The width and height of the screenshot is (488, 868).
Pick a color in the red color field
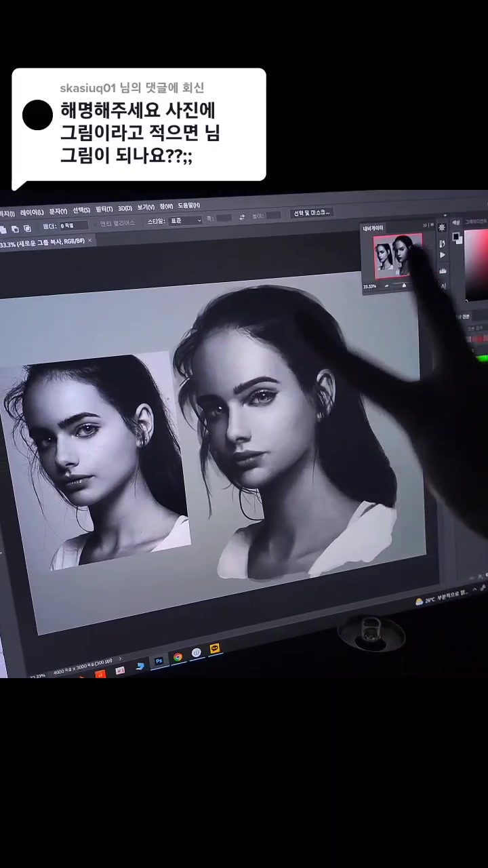pyautogui.click(x=476, y=264)
